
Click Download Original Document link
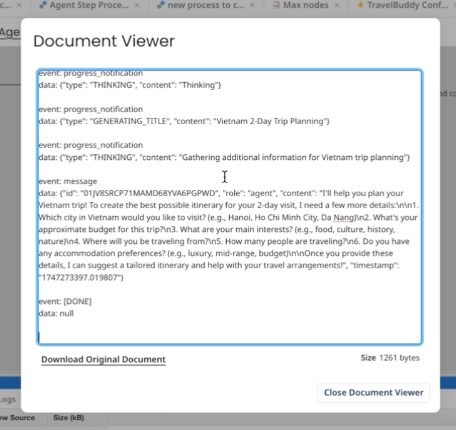click(x=103, y=360)
